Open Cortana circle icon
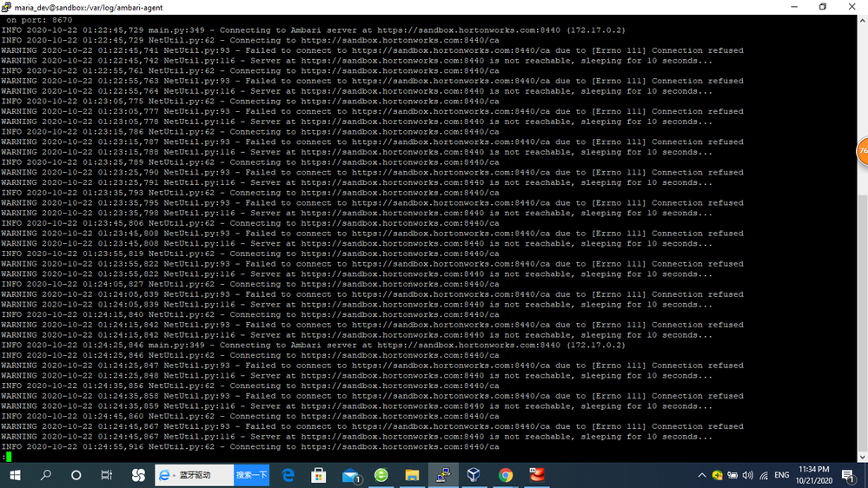Viewport: 868px width, 488px height. pyautogui.click(x=76, y=475)
